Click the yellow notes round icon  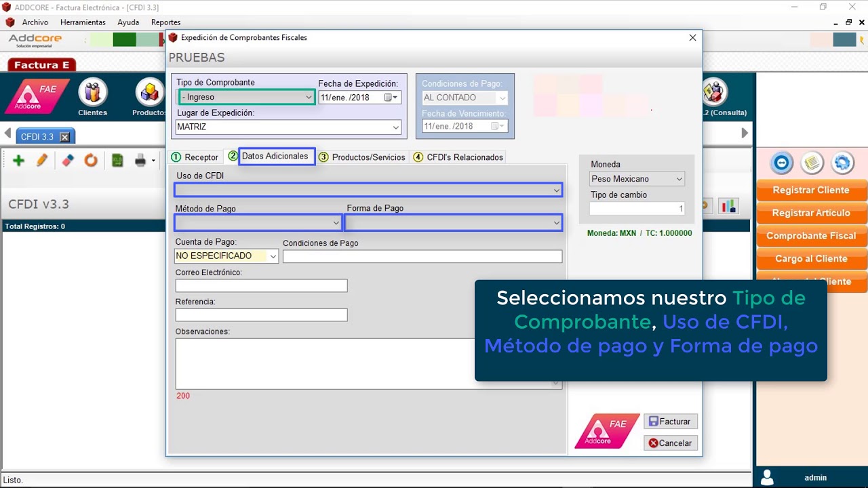coord(812,163)
